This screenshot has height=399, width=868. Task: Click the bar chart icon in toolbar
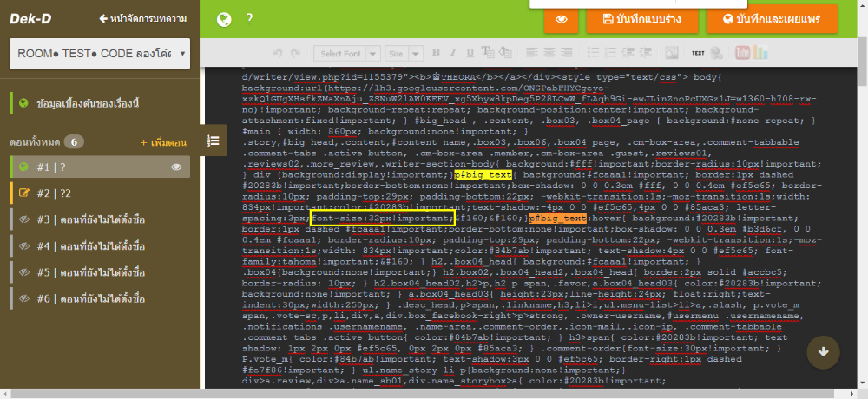760,53
